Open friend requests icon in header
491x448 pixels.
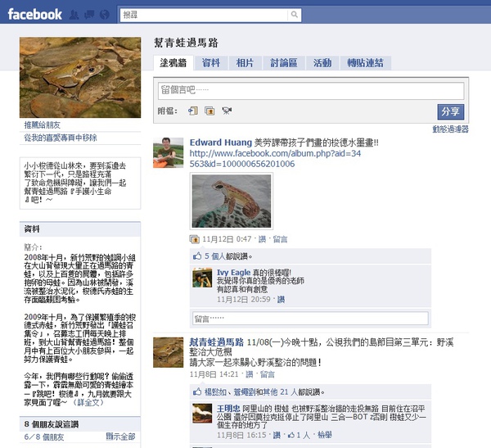click(x=74, y=15)
